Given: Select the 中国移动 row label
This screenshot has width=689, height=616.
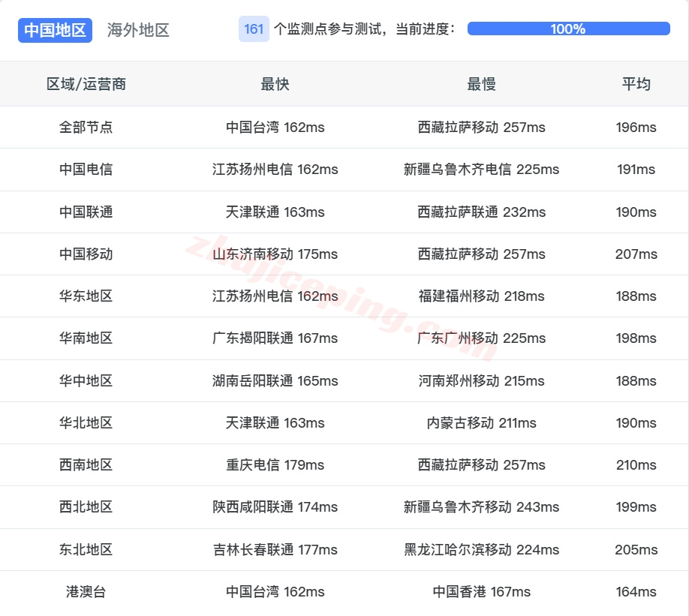Looking at the screenshot, I should (x=84, y=254).
